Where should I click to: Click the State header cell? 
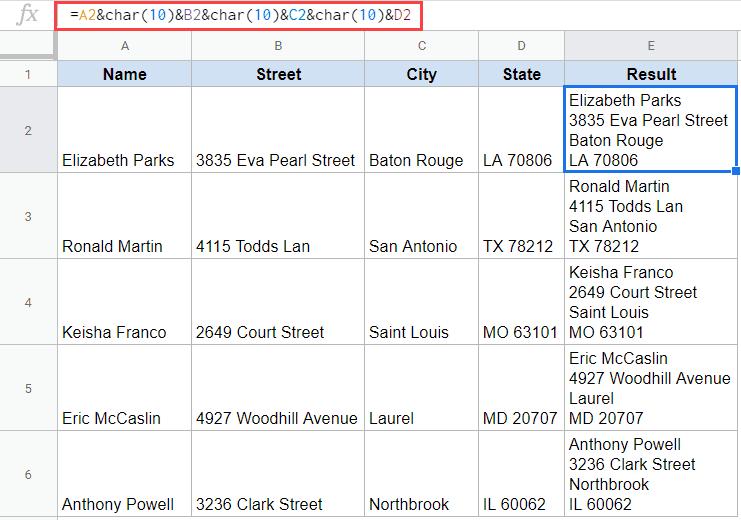click(x=521, y=74)
